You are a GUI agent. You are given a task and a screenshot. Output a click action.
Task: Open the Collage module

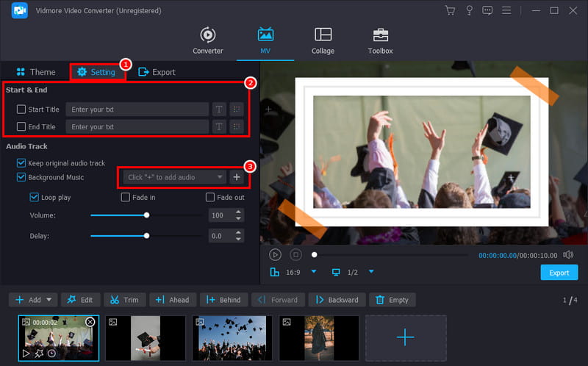pyautogui.click(x=323, y=40)
